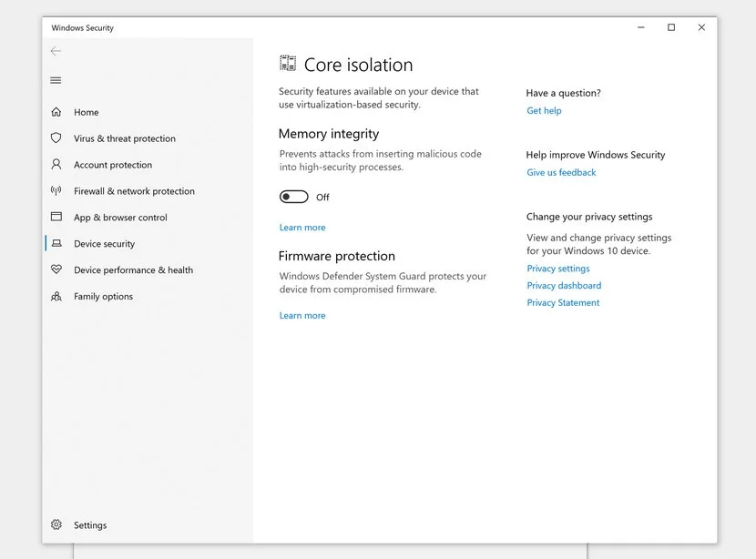Click the Family options people icon

click(x=56, y=296)
